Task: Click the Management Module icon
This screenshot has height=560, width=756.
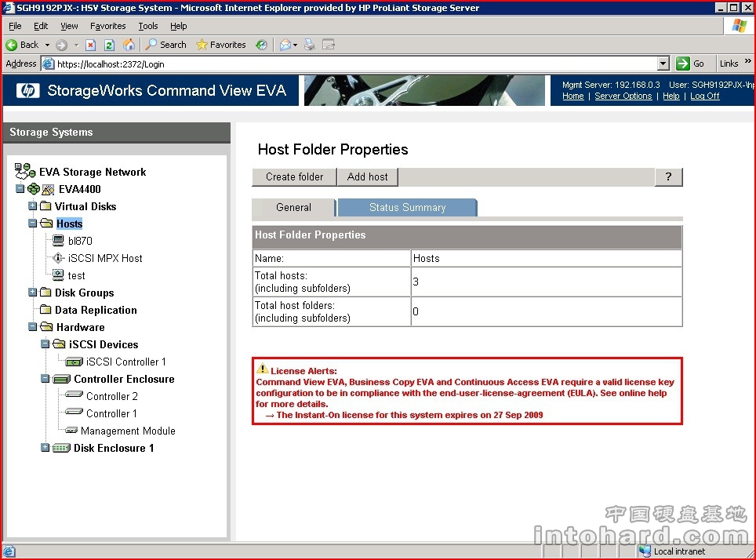Action: (71, 431)
